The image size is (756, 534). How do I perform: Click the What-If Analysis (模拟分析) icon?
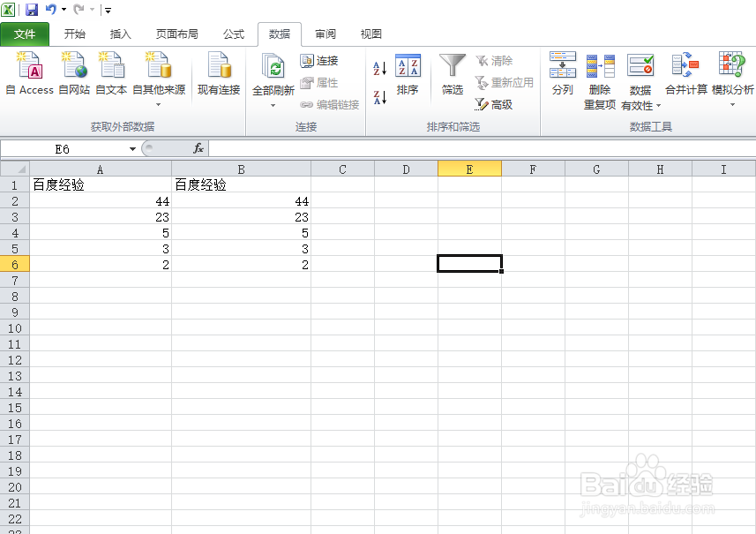tap(732, 64)
